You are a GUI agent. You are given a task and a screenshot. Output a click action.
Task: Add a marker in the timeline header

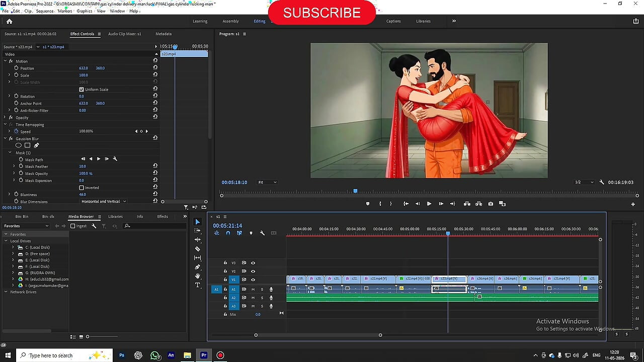tap(251, 233)
